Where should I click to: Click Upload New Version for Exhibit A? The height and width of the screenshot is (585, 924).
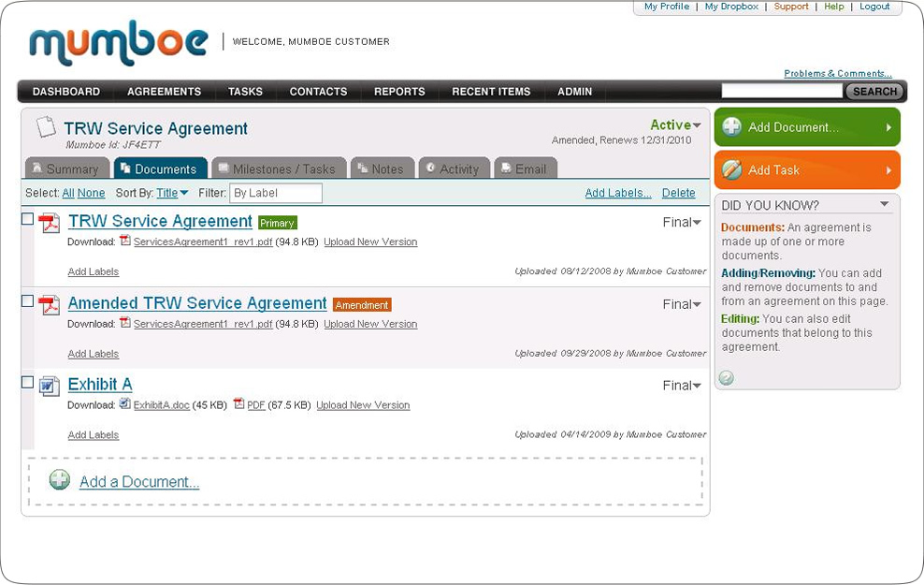click(363, 405)
